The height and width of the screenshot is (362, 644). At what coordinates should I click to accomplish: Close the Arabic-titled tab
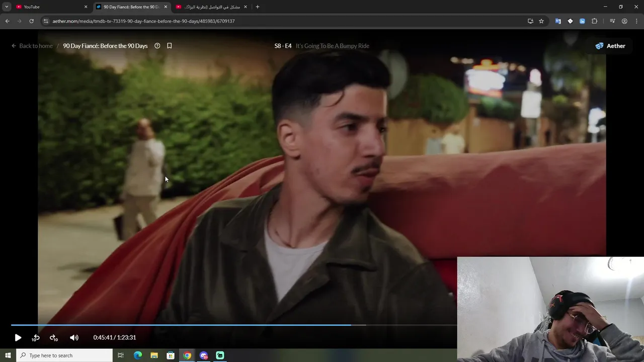point(246,7)
